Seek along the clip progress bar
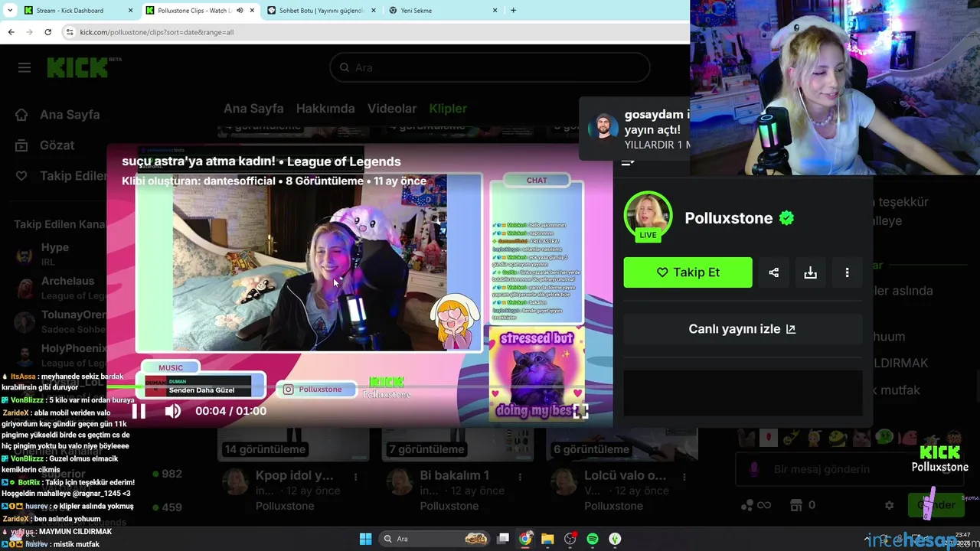 (360, 388)
